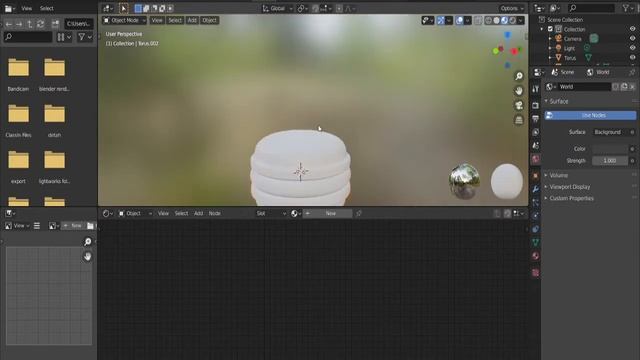Open the Physics properties tab
This screenshot has width=640, height=360.
(536, 216)
